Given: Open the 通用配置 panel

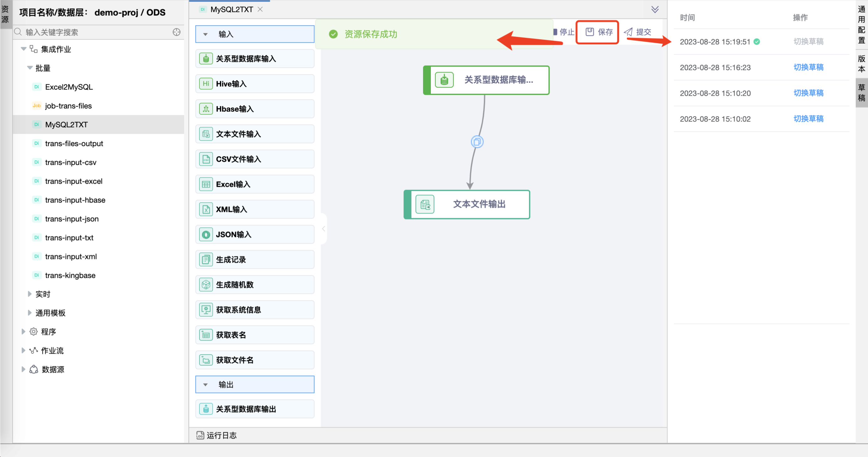Looking at the screenshot, I should [x=862, y=25].
